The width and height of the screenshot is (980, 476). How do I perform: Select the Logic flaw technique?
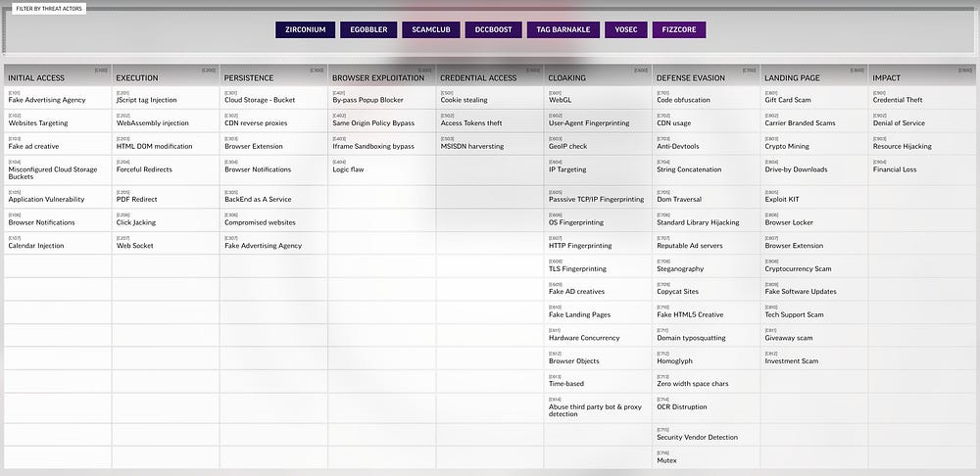[382, 169]
